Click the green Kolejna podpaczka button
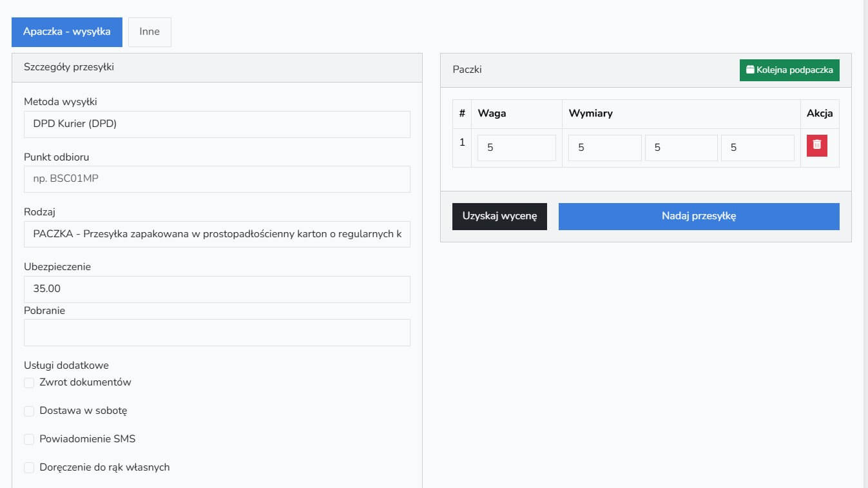 click(789, 70)
